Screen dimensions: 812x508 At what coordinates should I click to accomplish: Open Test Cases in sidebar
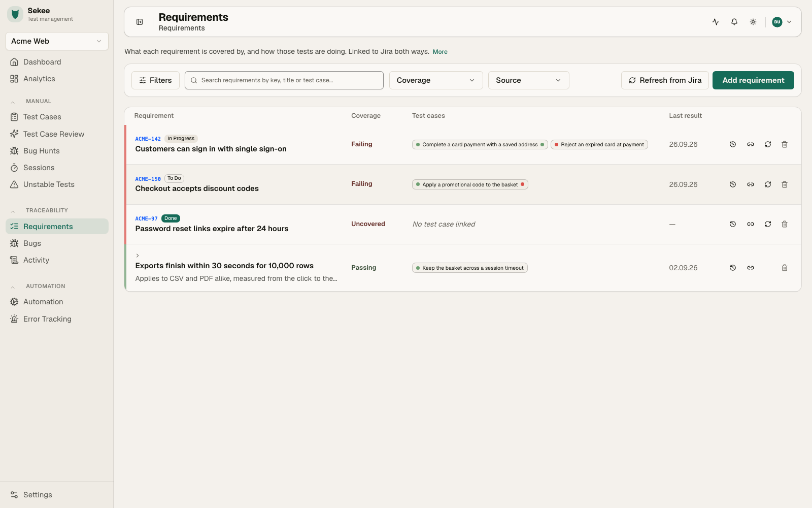click(x=57, y=117)
